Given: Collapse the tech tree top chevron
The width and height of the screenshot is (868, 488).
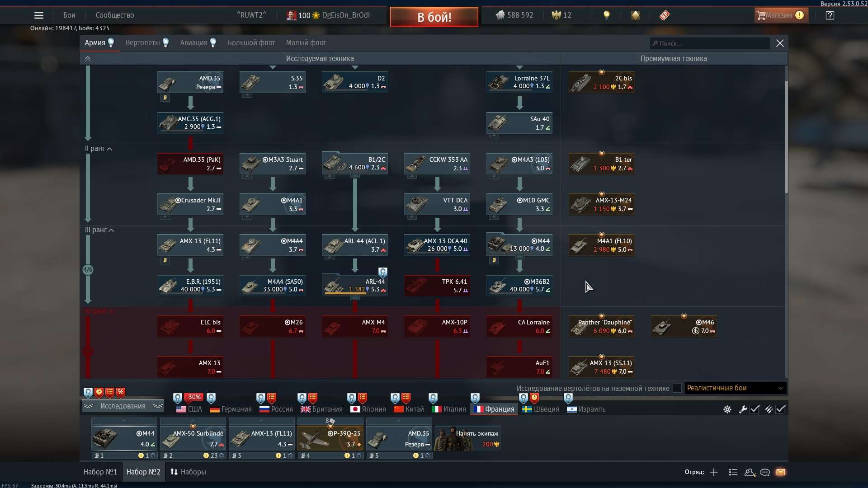Looking at the screenshot, I should click(88, 58).
